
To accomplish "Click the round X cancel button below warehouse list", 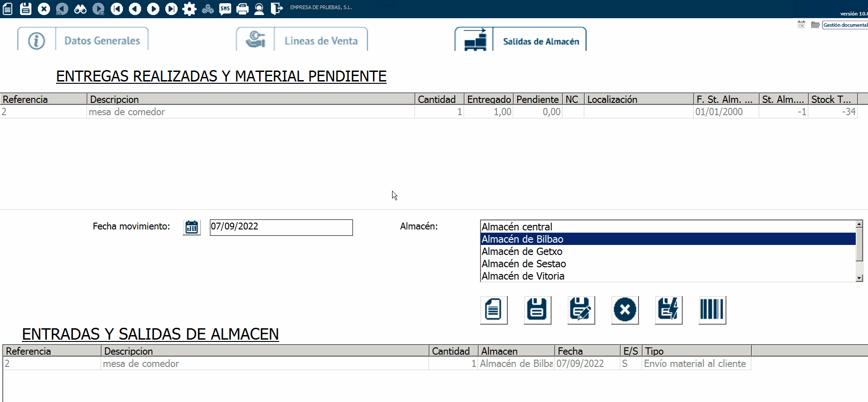I will point(624,310).
